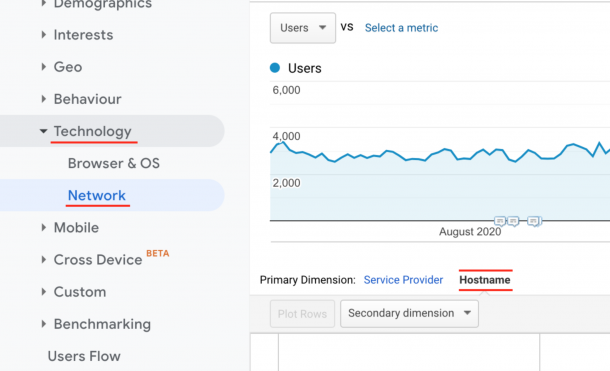This screenshot has width=610, height=371.
Task: Click the blue Users legend dot
Action: 275,68
